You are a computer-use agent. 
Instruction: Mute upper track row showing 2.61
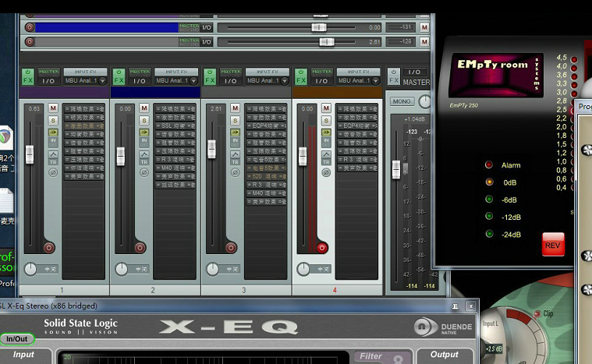424,41
